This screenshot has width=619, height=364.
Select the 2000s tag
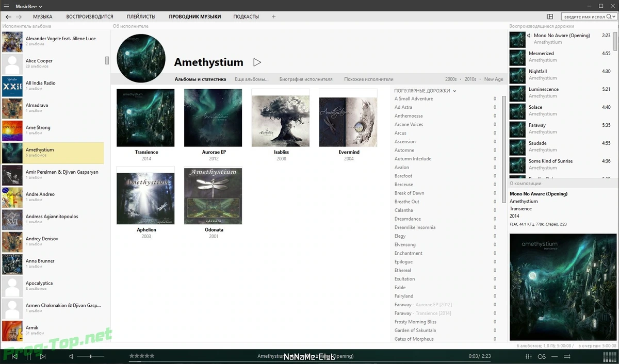click(451, 79)
